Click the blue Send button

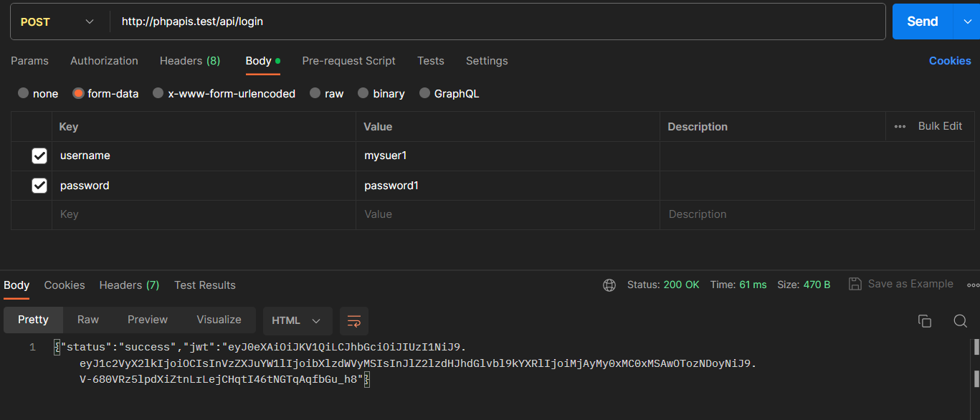tap(923, 22)
